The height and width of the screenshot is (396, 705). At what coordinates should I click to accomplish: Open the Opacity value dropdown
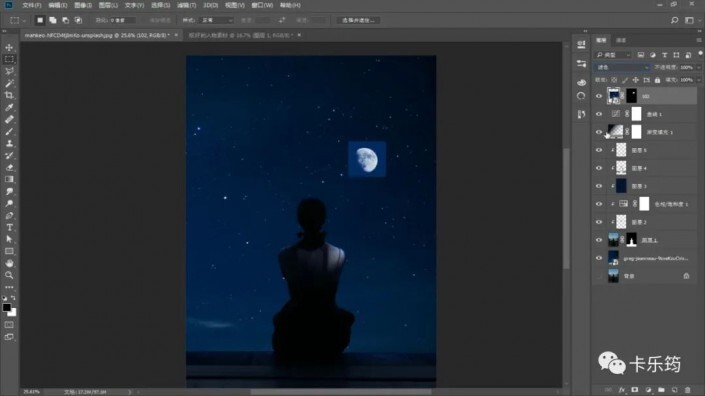click(x=699, y=67)
